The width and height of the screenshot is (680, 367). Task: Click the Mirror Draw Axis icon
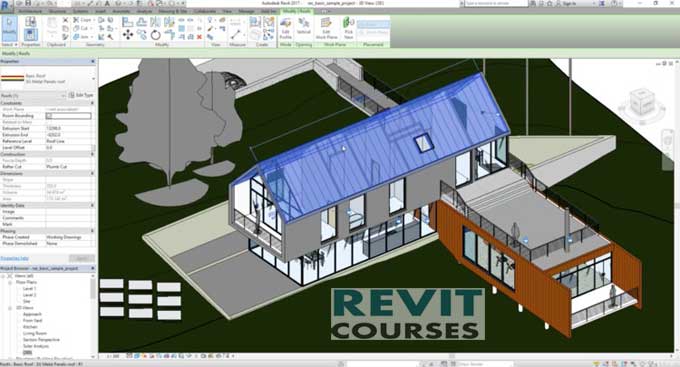(169, 21)
